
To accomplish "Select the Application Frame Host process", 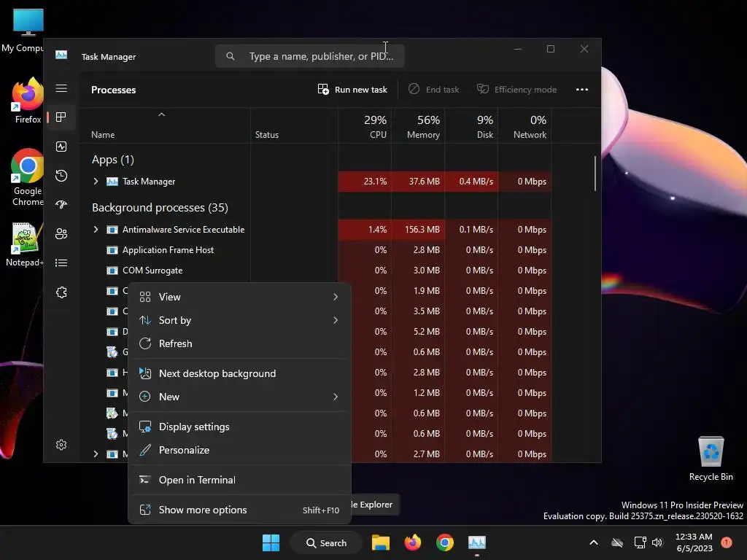I will tap(168, 250).
